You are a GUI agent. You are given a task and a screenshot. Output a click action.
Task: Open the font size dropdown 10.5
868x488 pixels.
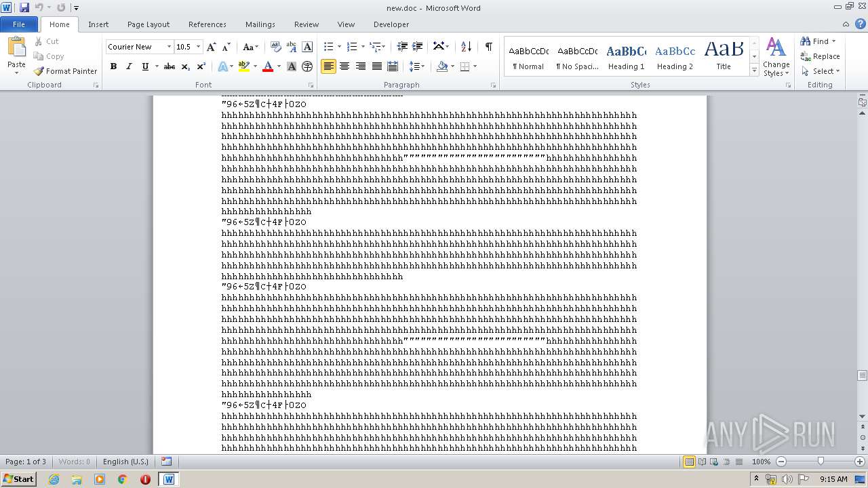pos(198,47)
